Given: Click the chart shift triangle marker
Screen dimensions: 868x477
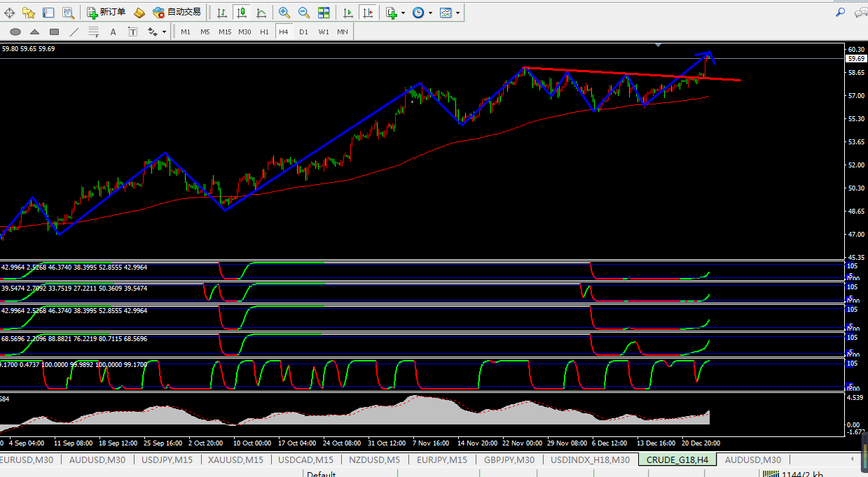Looking at the screenshot, I should click(x=659, y=45).
